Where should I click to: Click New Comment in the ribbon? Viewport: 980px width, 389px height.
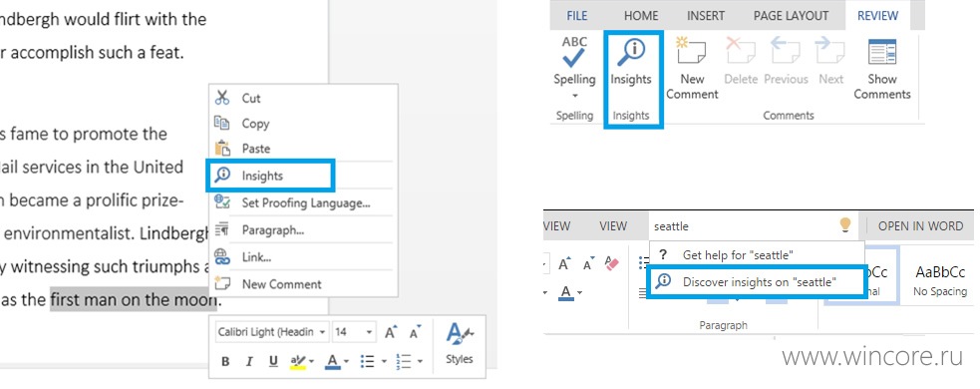(692, 68)
